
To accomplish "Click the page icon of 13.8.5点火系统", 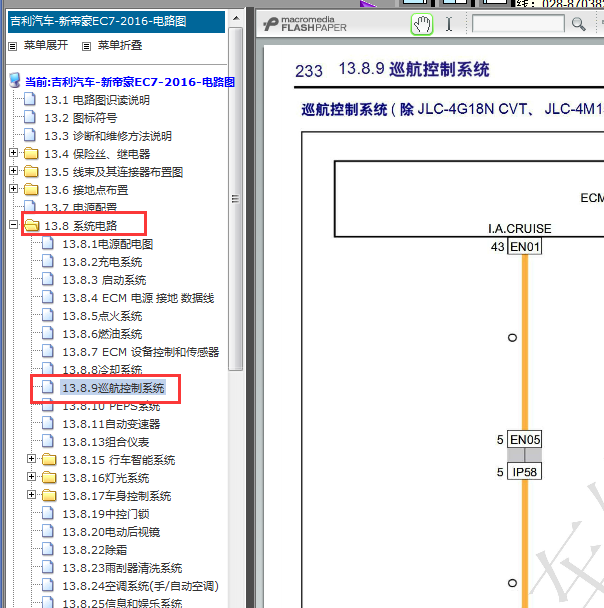I will (x=48, y=315).
